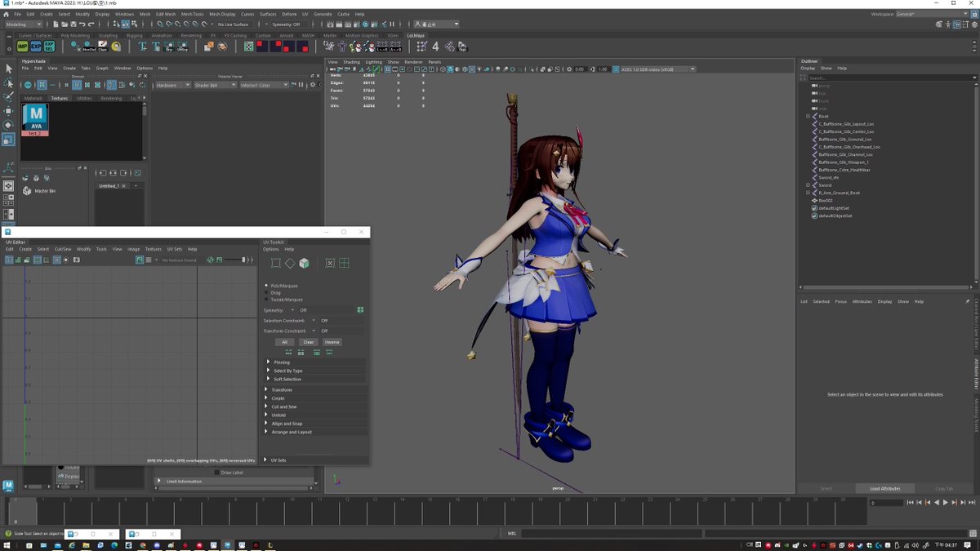Click the Play forwards button on timeline
This screenshot has width=980, height=551.
pos(945,503)
